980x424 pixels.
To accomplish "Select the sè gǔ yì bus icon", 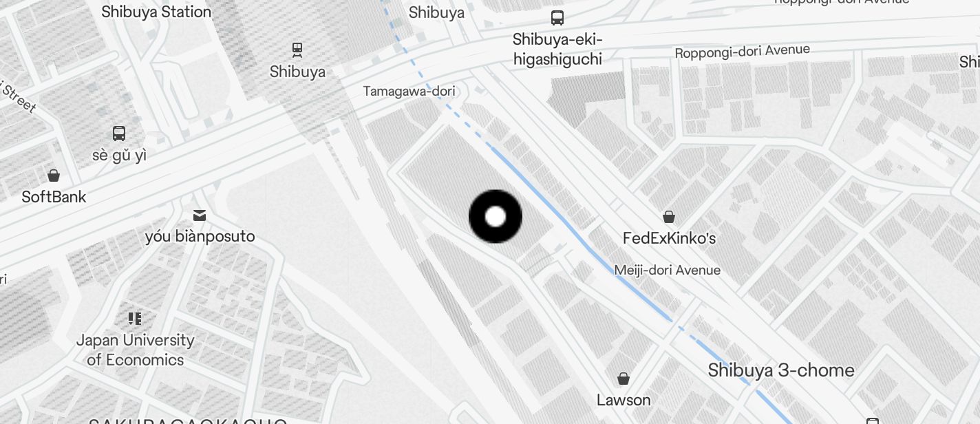I will (x=119, y=134).
